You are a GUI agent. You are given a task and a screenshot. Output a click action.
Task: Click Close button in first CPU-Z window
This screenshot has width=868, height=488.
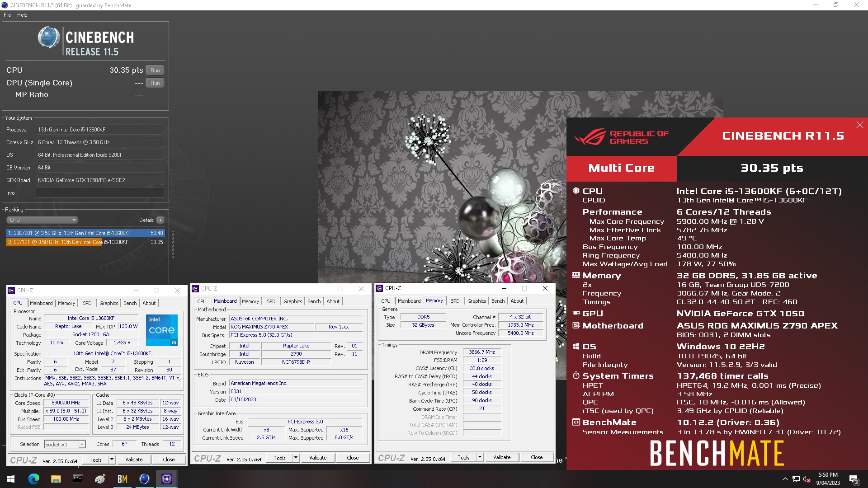(169, 460)
